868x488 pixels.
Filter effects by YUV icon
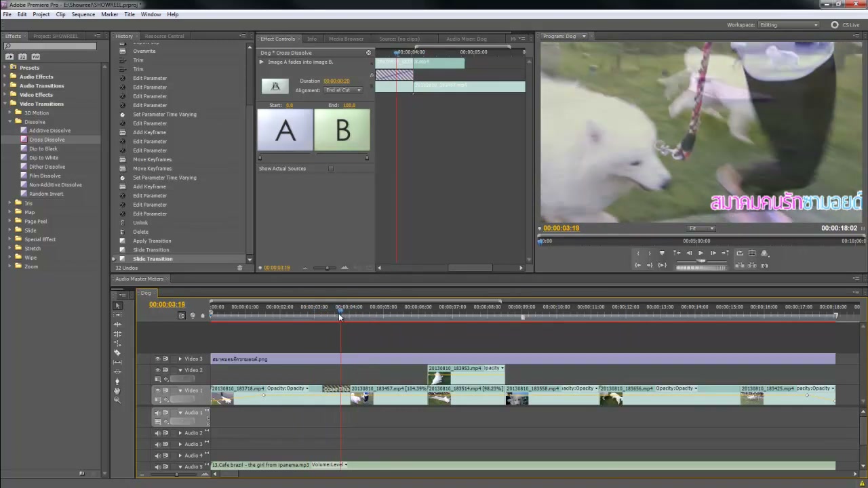(x=36, y=57)
